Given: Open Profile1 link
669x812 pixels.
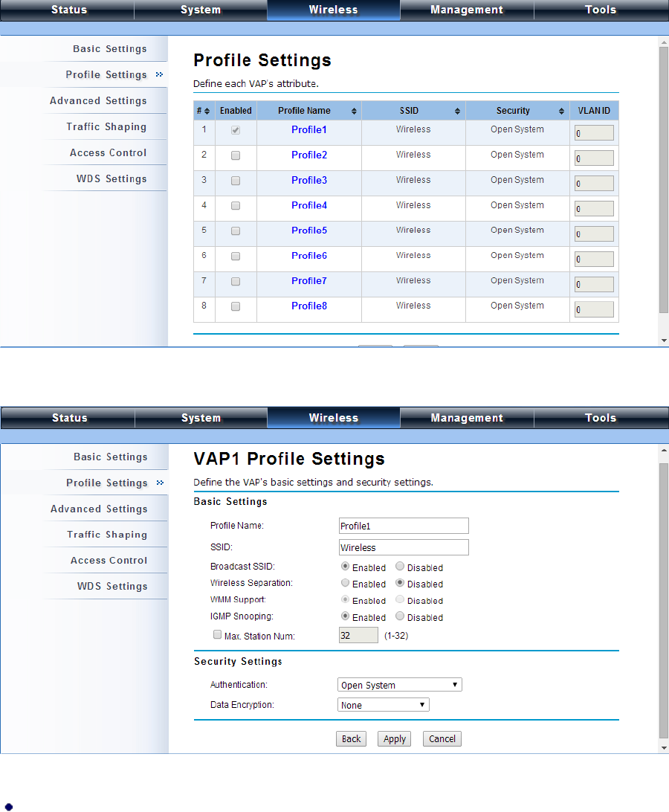Looking at the screenshot, I should click(309, 130).
